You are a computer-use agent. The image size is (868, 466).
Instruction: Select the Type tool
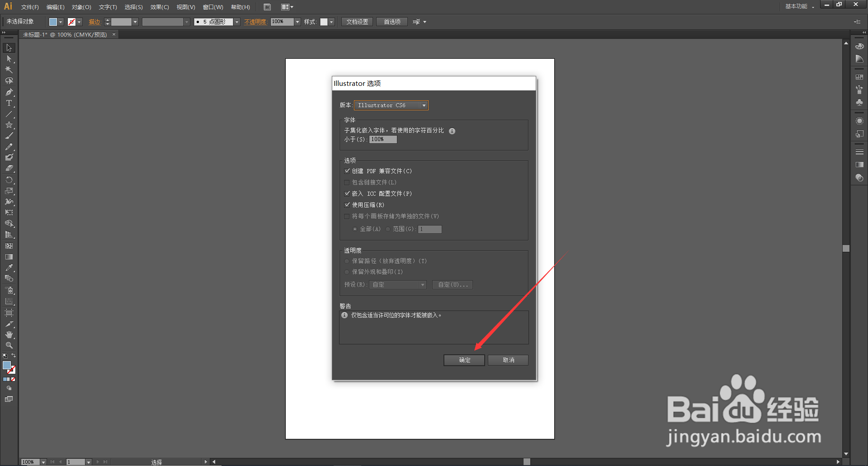coord(9,103)
